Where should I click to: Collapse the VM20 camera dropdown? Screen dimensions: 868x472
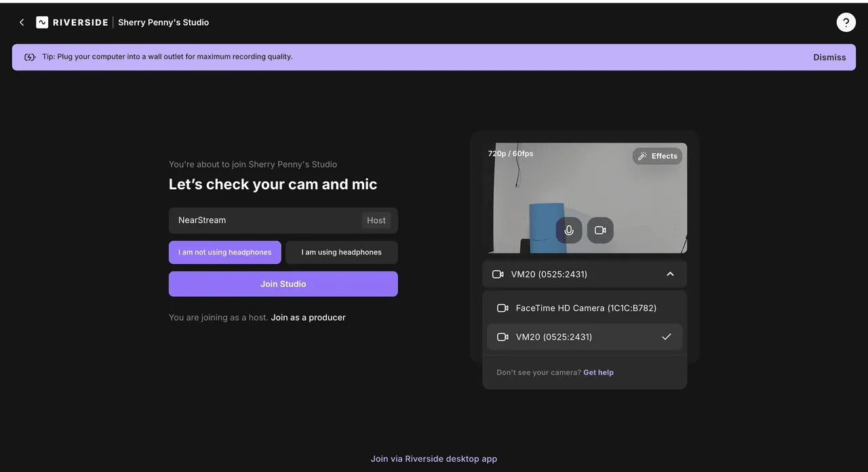point(585,274)
